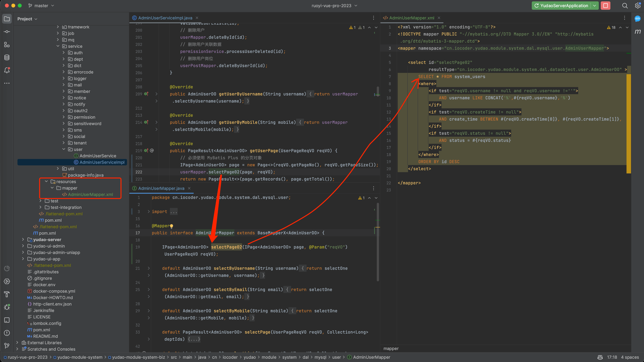This screenshot has height=362, width=644.
Task: Open the Commit tool window icon
Action: [x=7, y=32]
